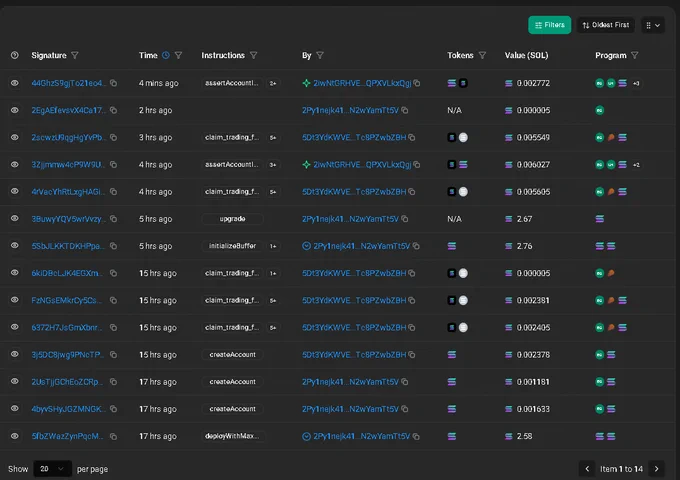This screenshot has width=680, height=480.
Task: Open transaction 5SbJLKKTDKHPpa link
Action: click(68, 246)
